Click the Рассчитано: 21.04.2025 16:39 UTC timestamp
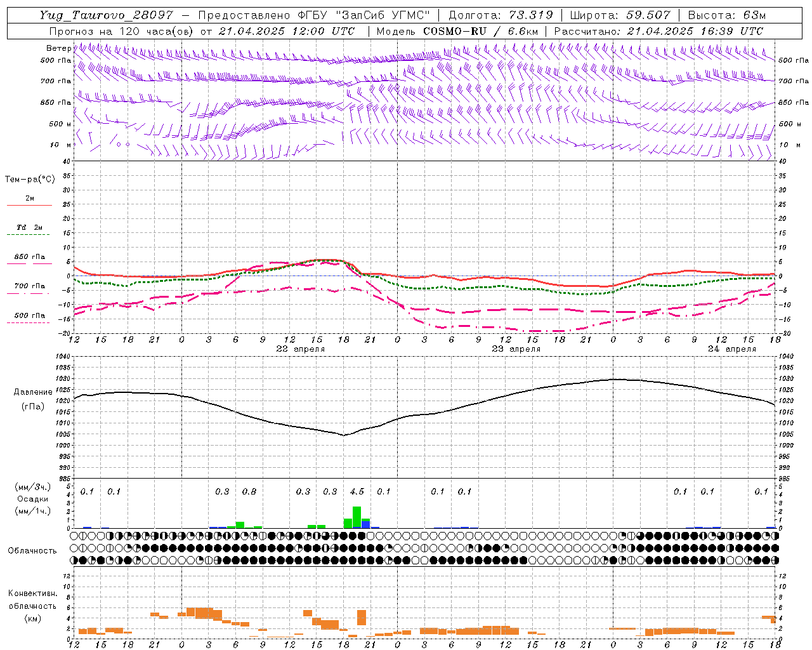This screenshot has width=812, height=650. point(658,31)
